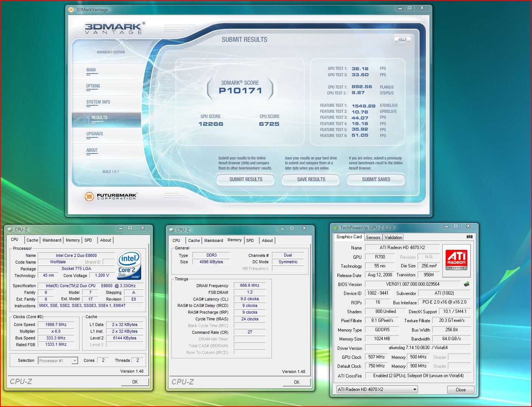532x407 pixels.
Task: Click the left CPU-Z window title icon
Action: pyautogui.click(x=10, y=229)
